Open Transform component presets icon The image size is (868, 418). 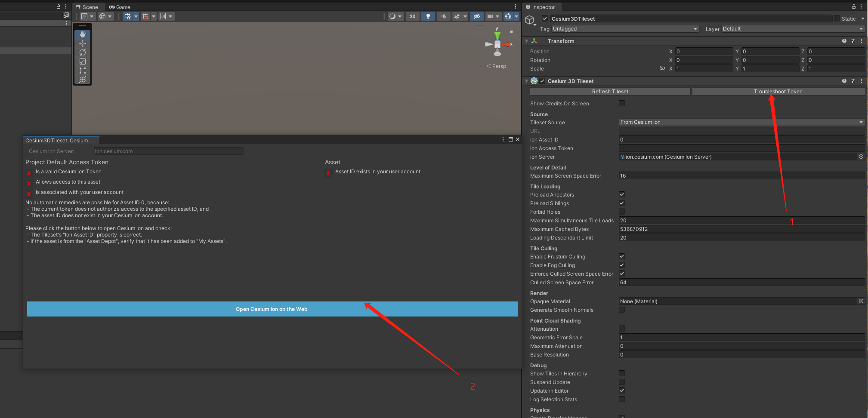coord(853,41)
